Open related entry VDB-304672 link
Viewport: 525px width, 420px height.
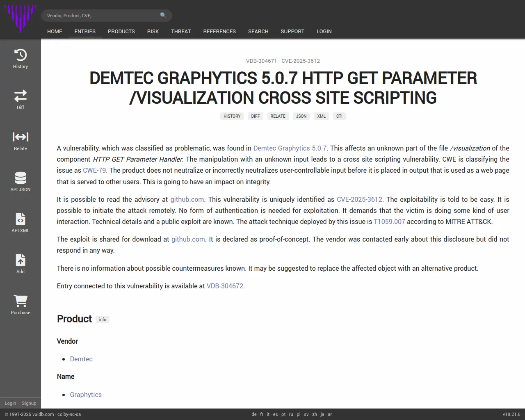(x=225, y=286)
